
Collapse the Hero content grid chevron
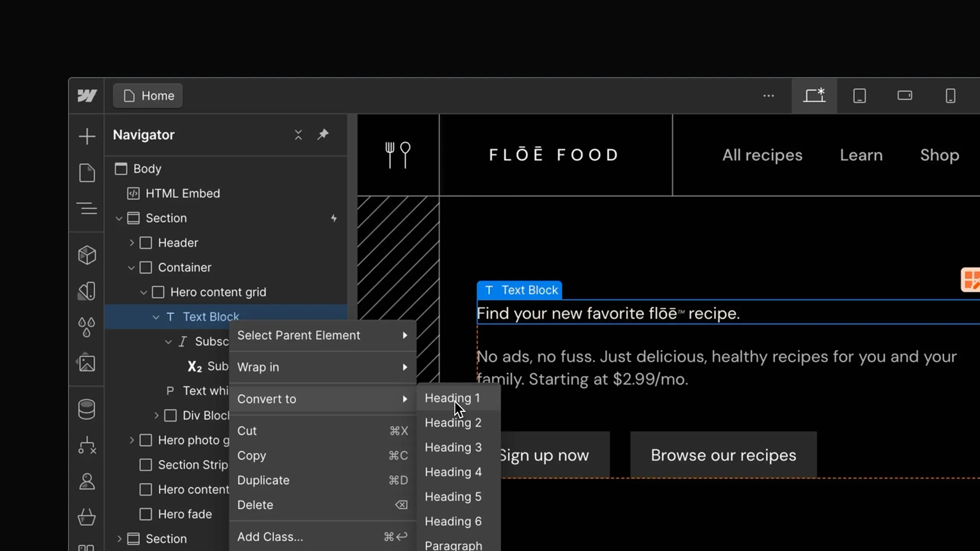(x=143, y=292)
